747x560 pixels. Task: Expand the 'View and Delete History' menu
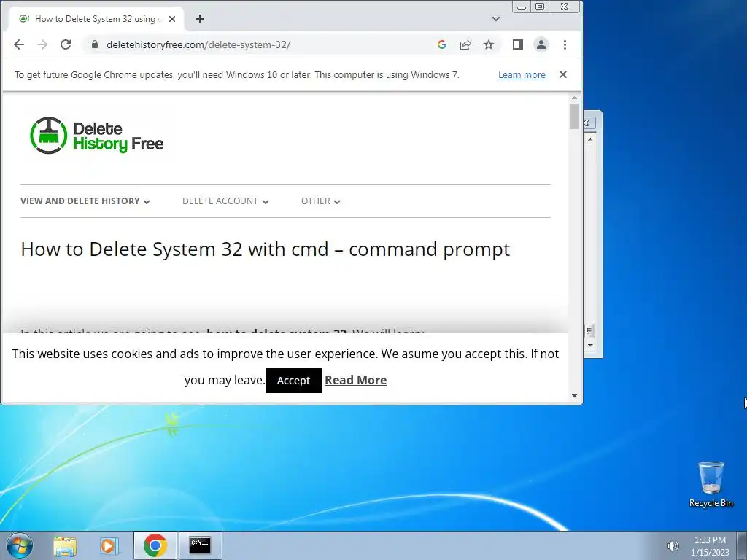85,201
